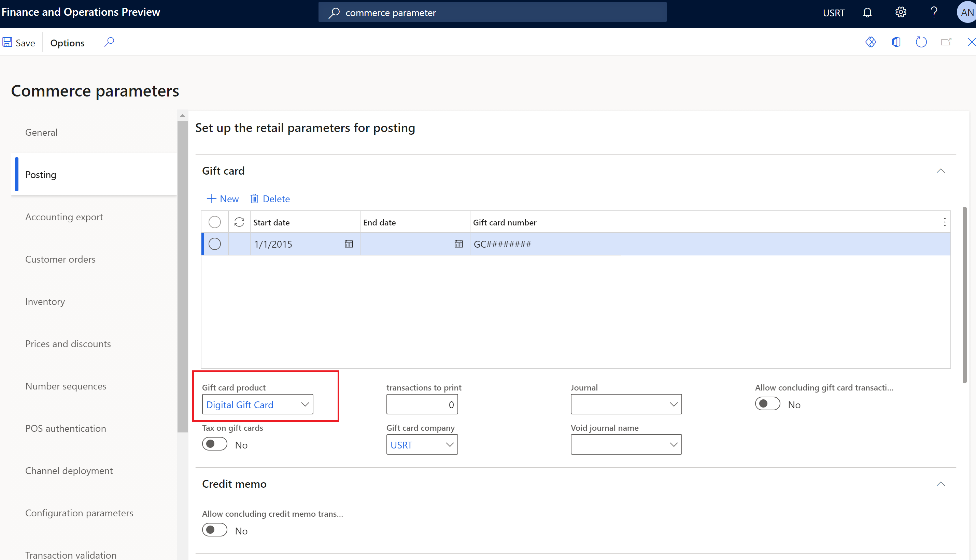This screenshot has width=976, height=560.
Task: Click the New button to add gift card
Action: click(x=223, y=198)
